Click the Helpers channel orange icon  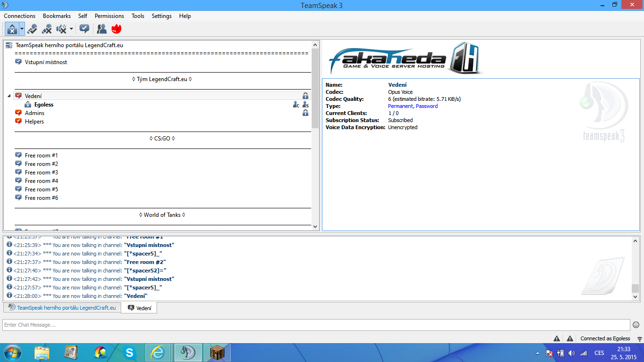(18, 121)
